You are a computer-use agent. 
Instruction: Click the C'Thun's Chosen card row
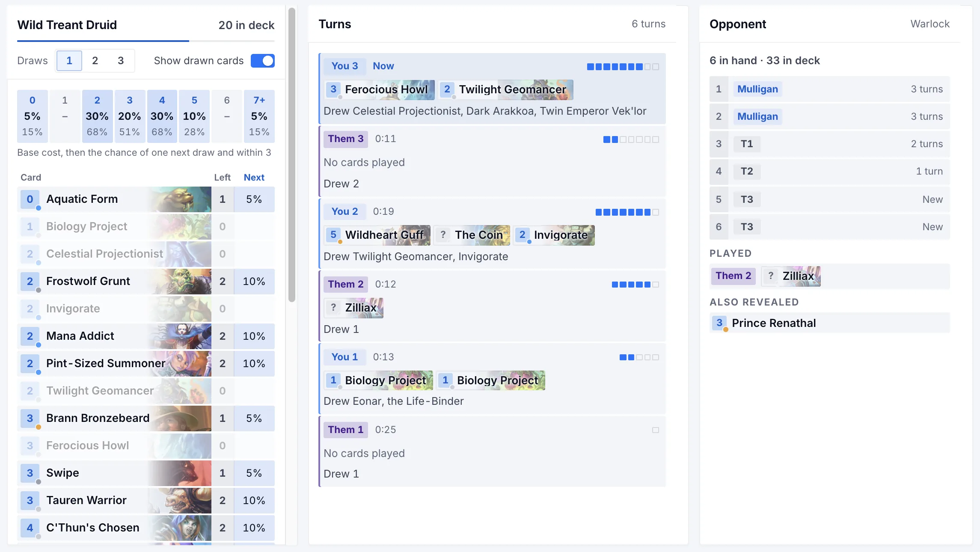(146, 528)
